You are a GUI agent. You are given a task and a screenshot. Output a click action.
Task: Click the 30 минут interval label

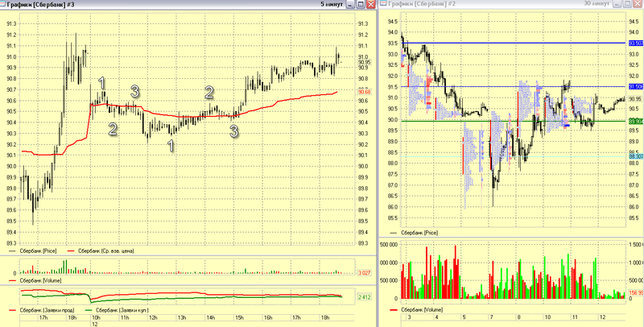tap(597, 3)
